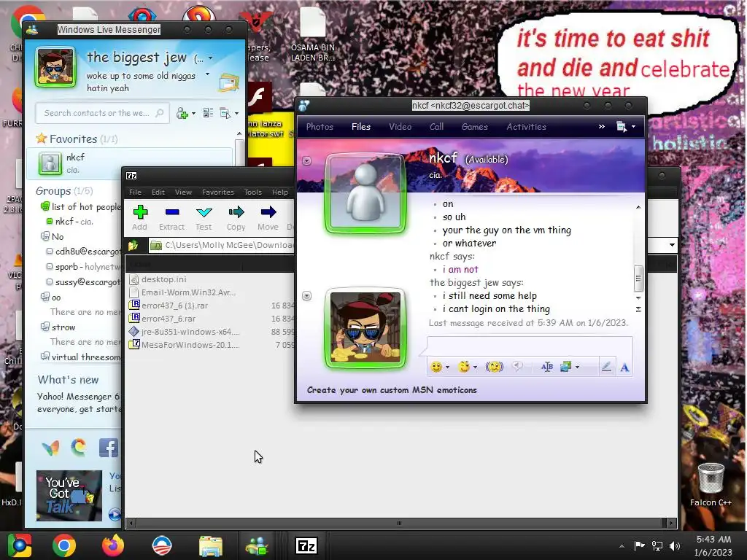This screenshot has height=560, width=747.
Task: Open File Explorer from the taskbar
Action: coord(211,546)
